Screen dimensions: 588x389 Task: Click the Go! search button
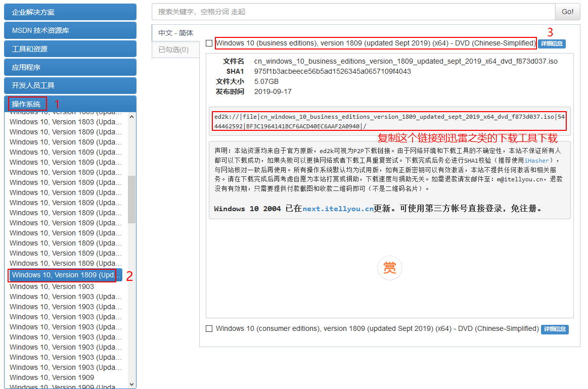coord(567,12)
